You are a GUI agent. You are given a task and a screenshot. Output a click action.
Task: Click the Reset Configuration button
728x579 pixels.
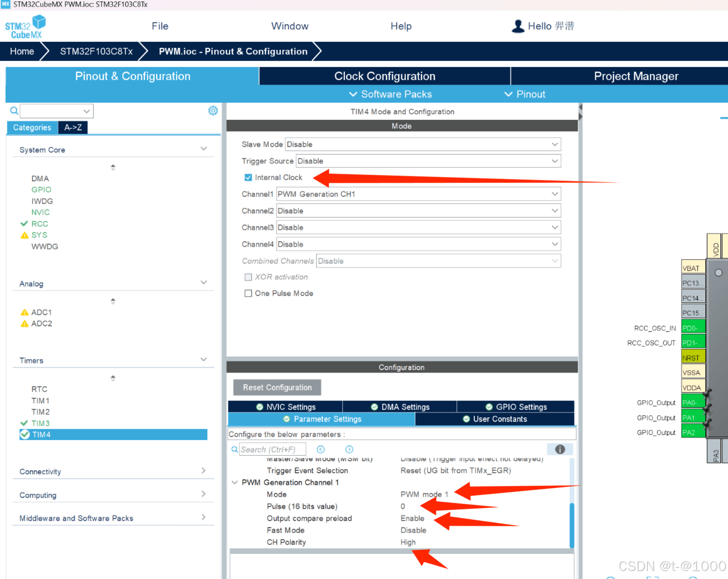tap(277, 387)
